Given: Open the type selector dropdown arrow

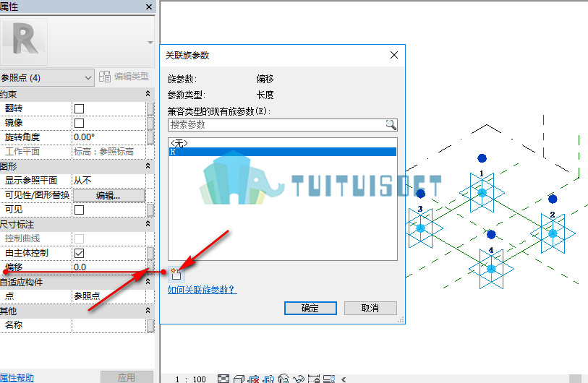Looking at the screenshot, I should click(x=150, y=43).
